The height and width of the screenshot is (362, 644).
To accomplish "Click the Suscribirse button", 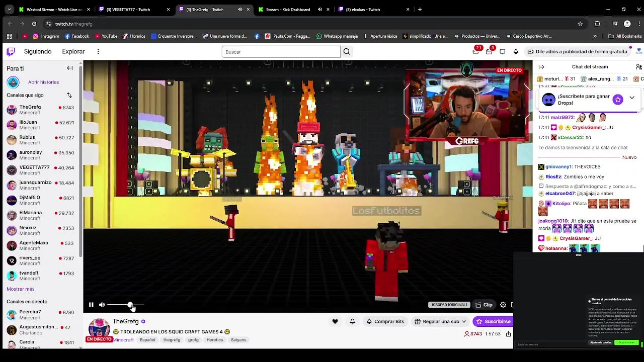I will [494, 321].
